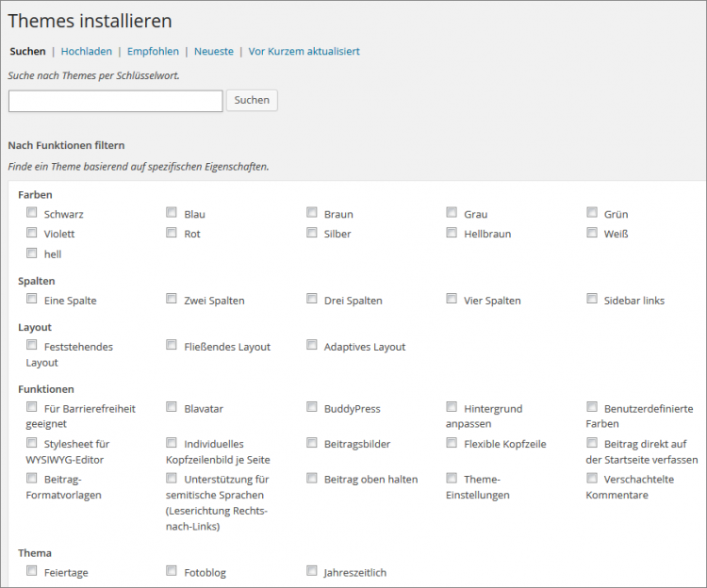Viewport: 707px width, 588px height.
Task: Enable the Beitragsbilder checkbox
Action: tap(312, 443)
